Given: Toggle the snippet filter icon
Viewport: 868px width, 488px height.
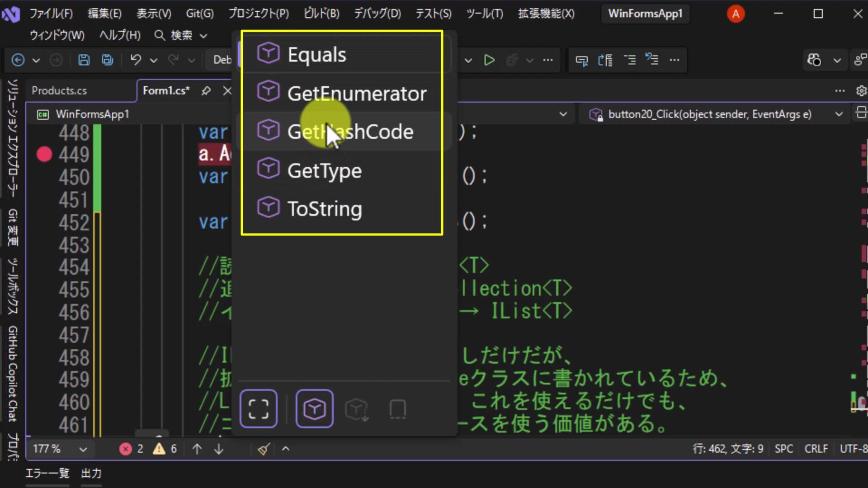Looking at the screenshot, I should click(398, 409).
